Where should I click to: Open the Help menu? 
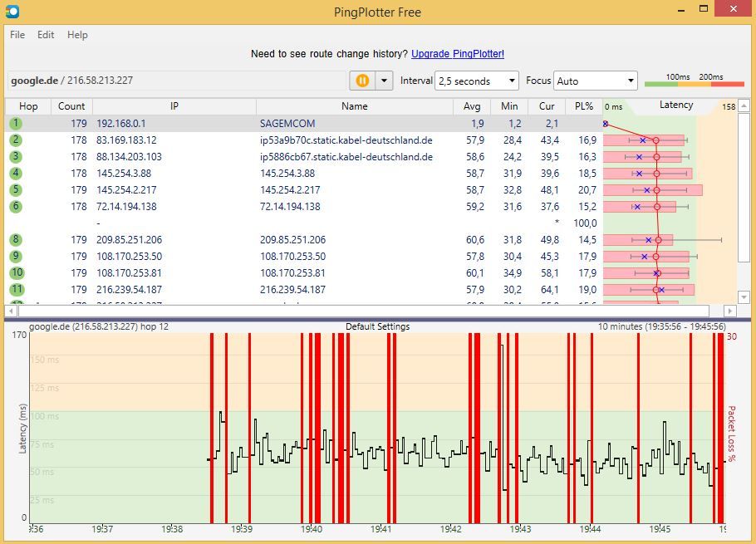[77, 35]
